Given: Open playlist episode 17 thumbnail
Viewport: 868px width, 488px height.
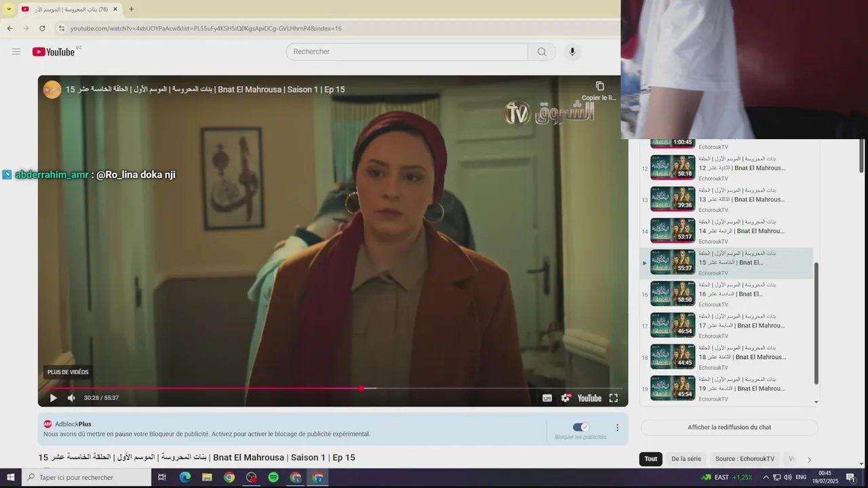Looking at the screenshot, I should 673,325.
